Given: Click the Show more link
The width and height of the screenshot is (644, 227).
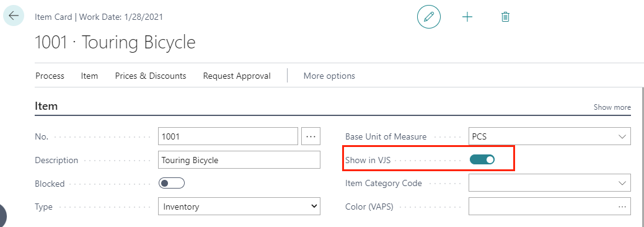Looking at the screenshot, I should (612, 107).
